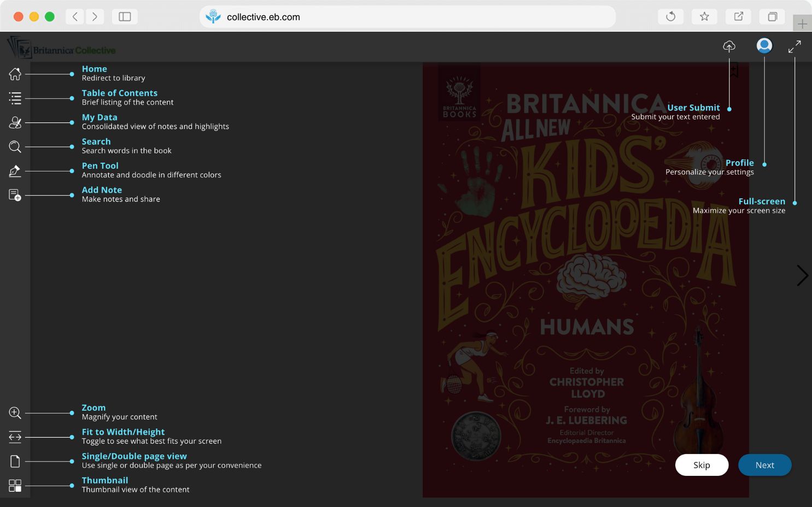Click the collective.eb.com address bar
Image resolution: width=812 pixels, height=507 pixels.
(407, 17)
